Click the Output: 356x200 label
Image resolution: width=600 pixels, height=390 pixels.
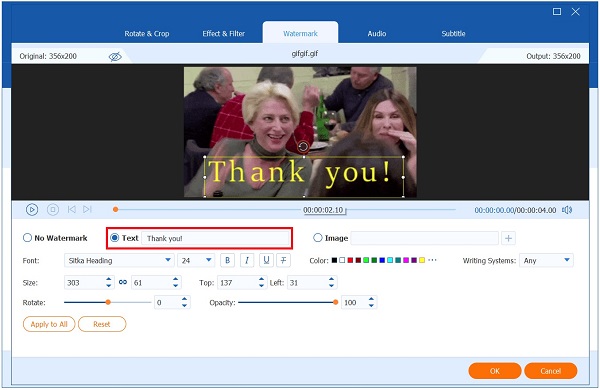pyautogui.click(x=553, y=56)
